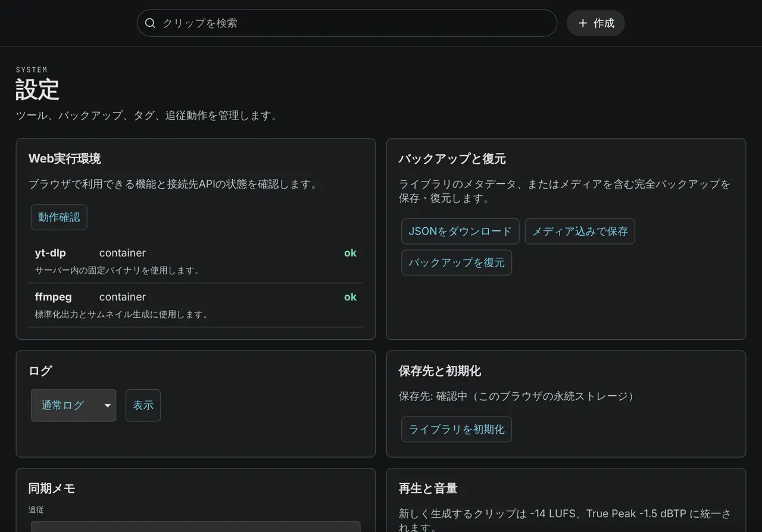The height and width of the screenshot is (532, 762).
Task: Click the ログ card heading
Action: [40, 371]
